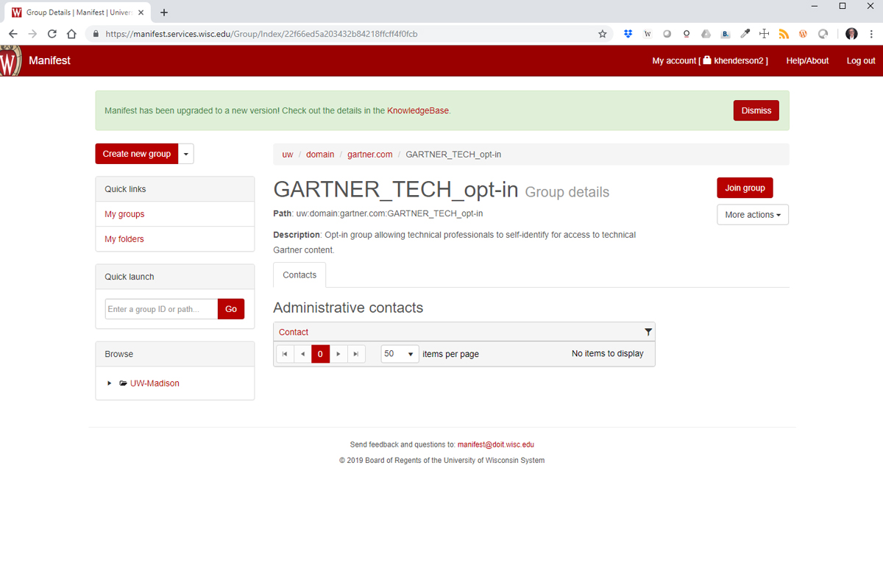Open the eyedropper color picker extension
883x588 pixels.
click(x=745, y=33)
